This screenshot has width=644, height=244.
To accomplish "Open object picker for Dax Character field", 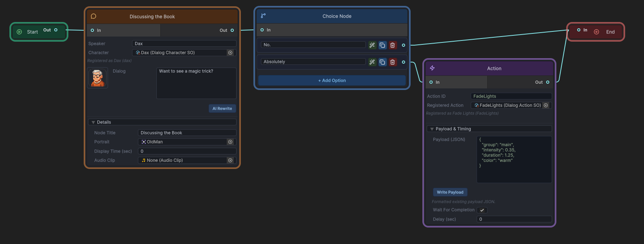I will 230,53.
